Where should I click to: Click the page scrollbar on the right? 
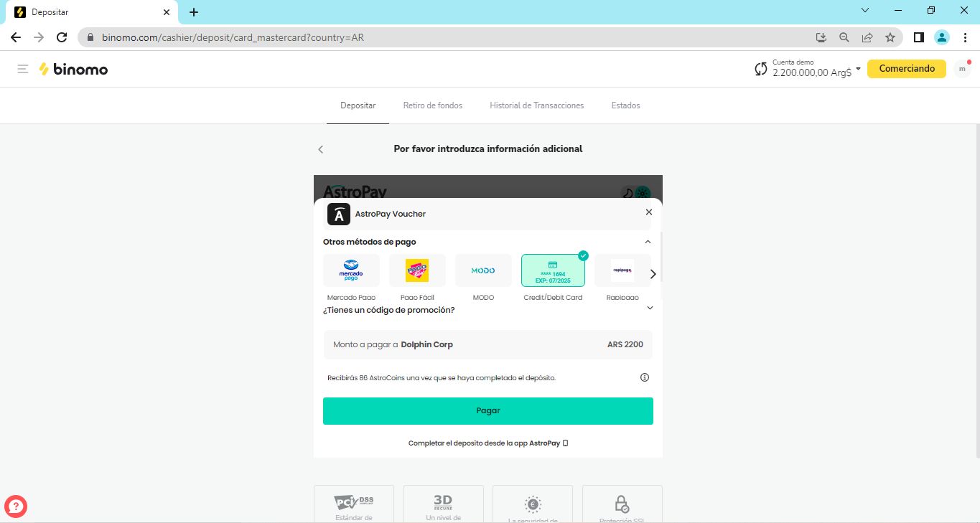(x=976, y=291)
